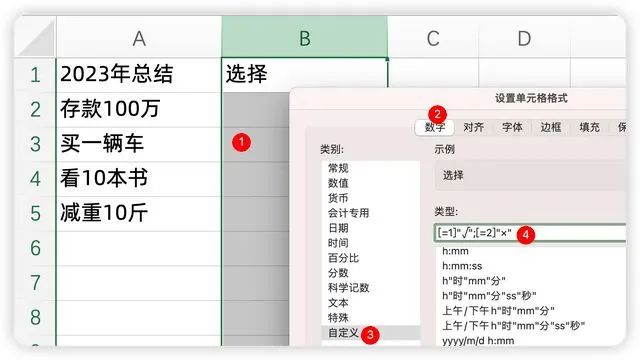Image resolution: width=640 pixels, height=360 pixels.
Task: Choose 常规 category
Action: pos(371,168)
